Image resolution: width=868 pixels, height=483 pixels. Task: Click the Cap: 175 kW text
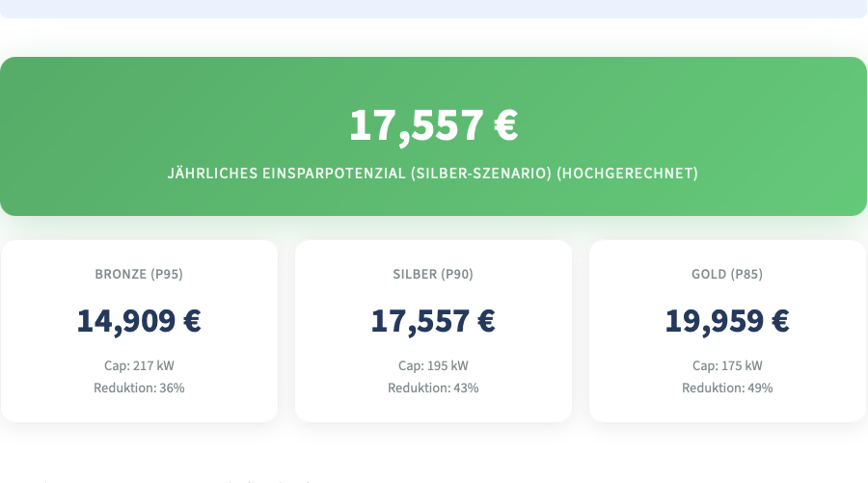coord(727,365)
